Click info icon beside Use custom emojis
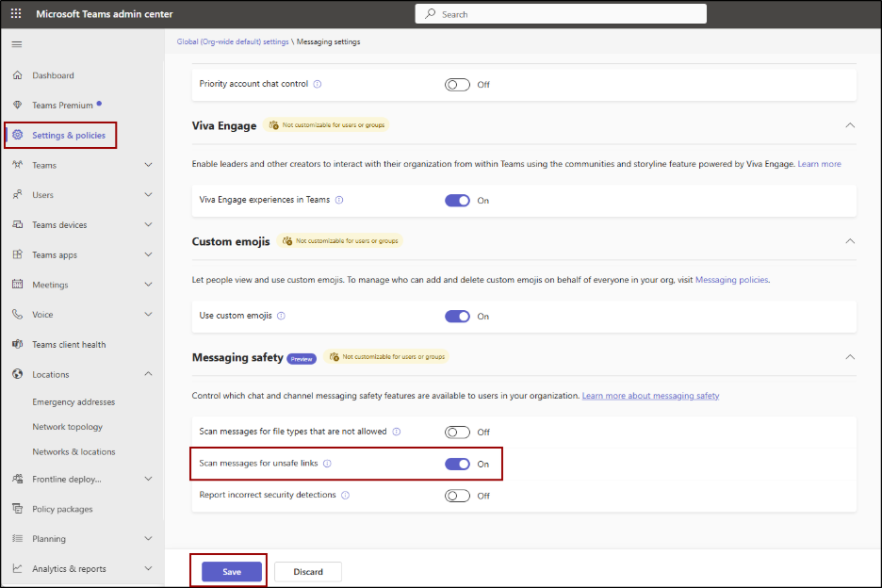This screenshot has width=882, height=588. pos(281,317)
